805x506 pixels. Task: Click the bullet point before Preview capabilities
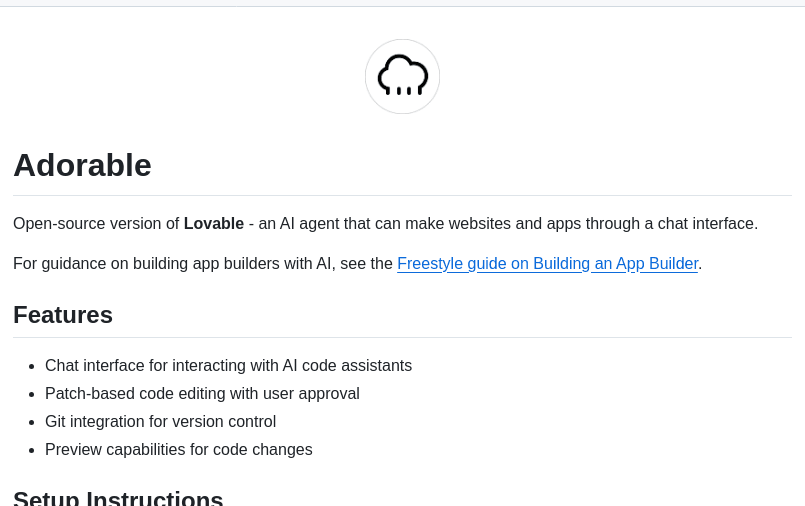pos(32,451)
